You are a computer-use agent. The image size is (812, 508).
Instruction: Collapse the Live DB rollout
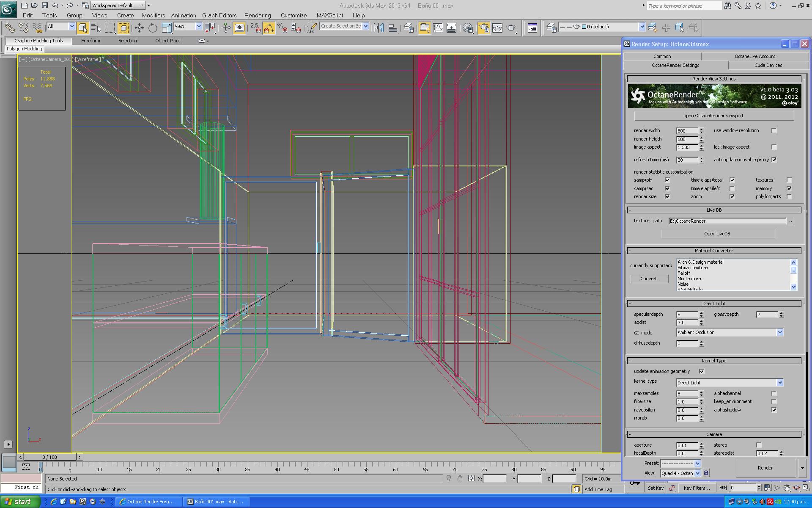714,210
